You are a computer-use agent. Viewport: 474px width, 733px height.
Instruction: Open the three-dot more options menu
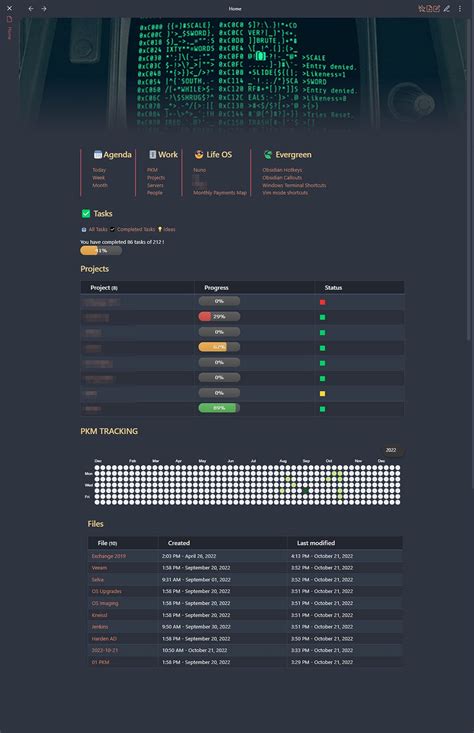click(460, 8)
